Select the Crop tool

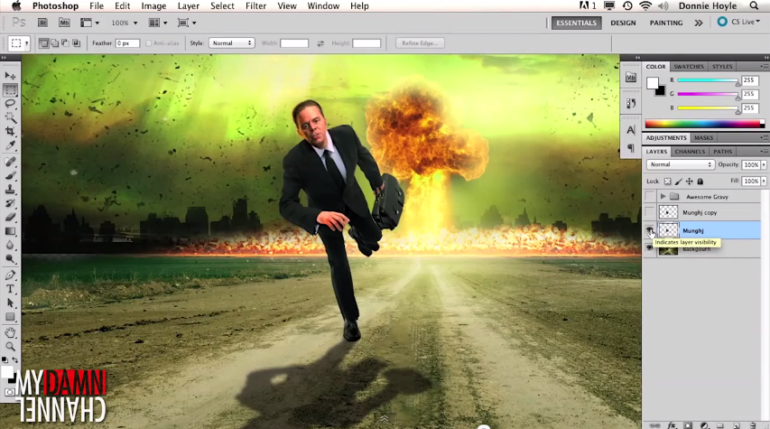[10, 131]
